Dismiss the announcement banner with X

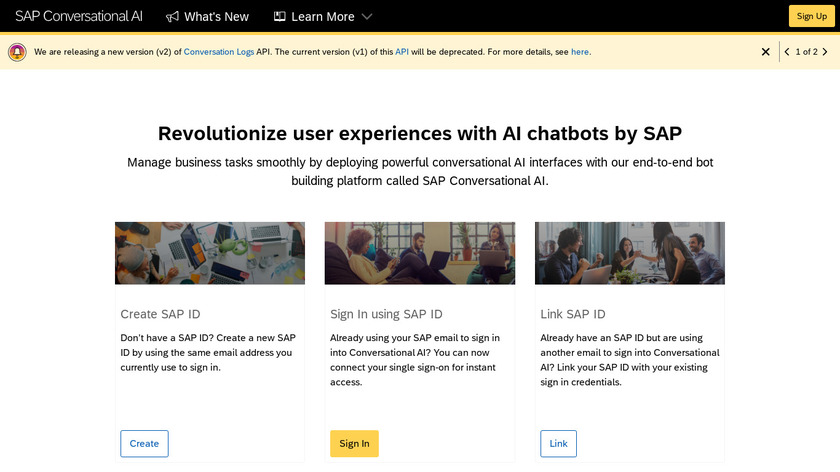(x=766, y=52)
